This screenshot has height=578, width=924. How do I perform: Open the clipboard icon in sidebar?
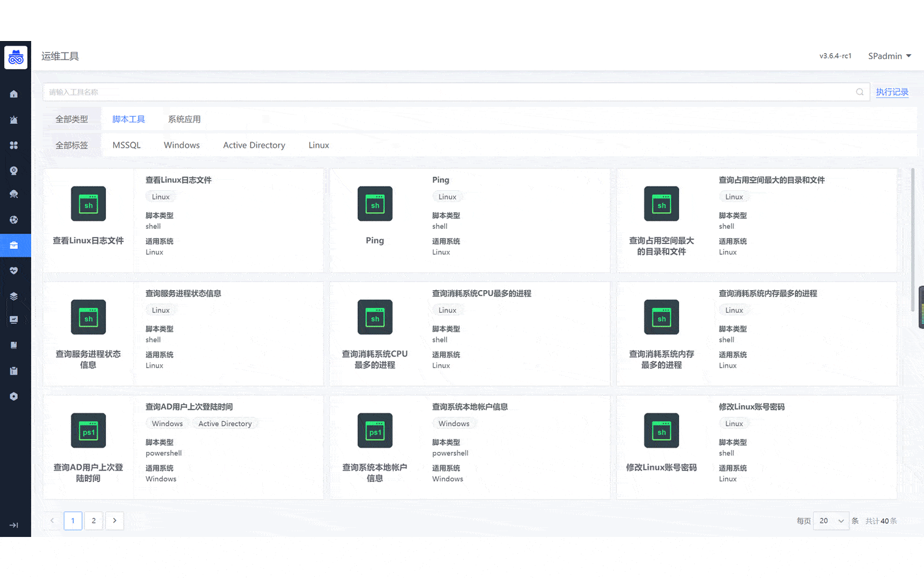(x=14, y=370)
